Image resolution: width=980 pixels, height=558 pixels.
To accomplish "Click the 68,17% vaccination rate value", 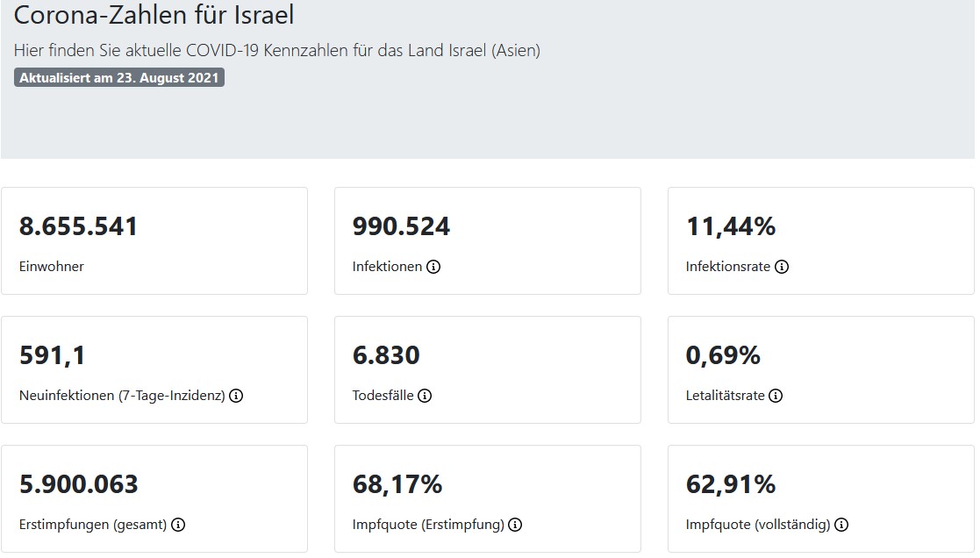I will click(x=397, y=484).
